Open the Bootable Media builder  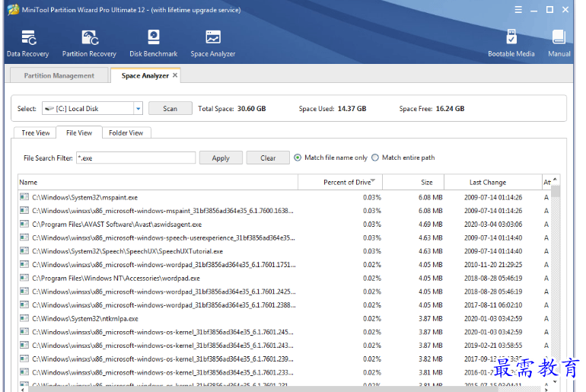click(x=511, y=43)
